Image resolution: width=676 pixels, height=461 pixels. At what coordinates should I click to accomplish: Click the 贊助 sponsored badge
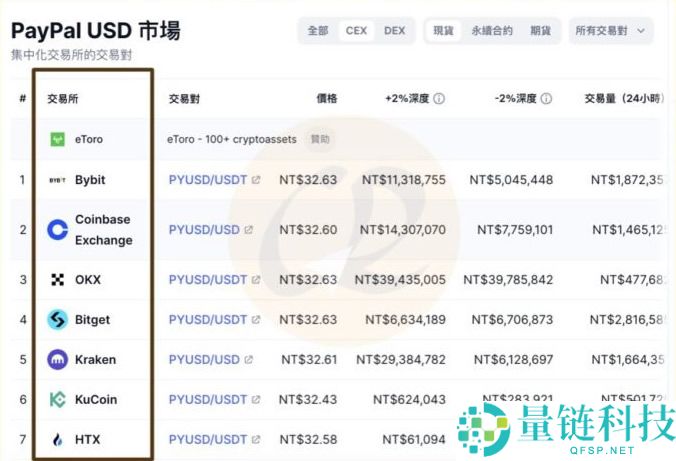[x=320, y=139]
